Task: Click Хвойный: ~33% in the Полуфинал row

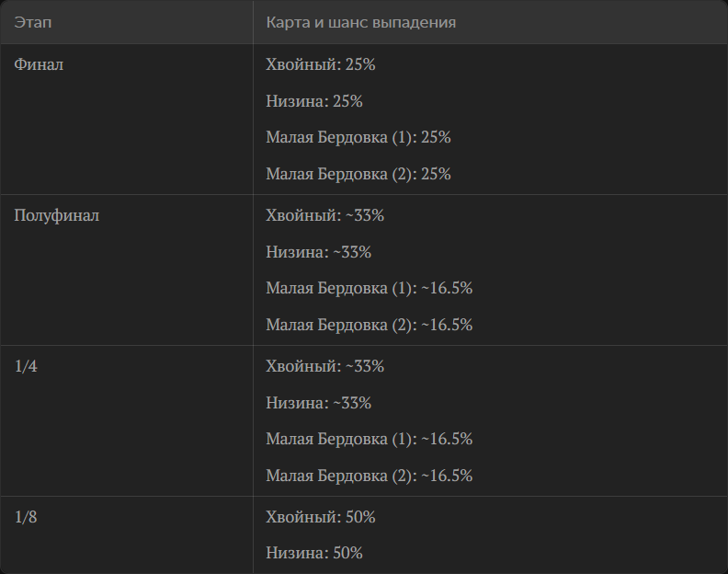Action: (x=325, y=215)
